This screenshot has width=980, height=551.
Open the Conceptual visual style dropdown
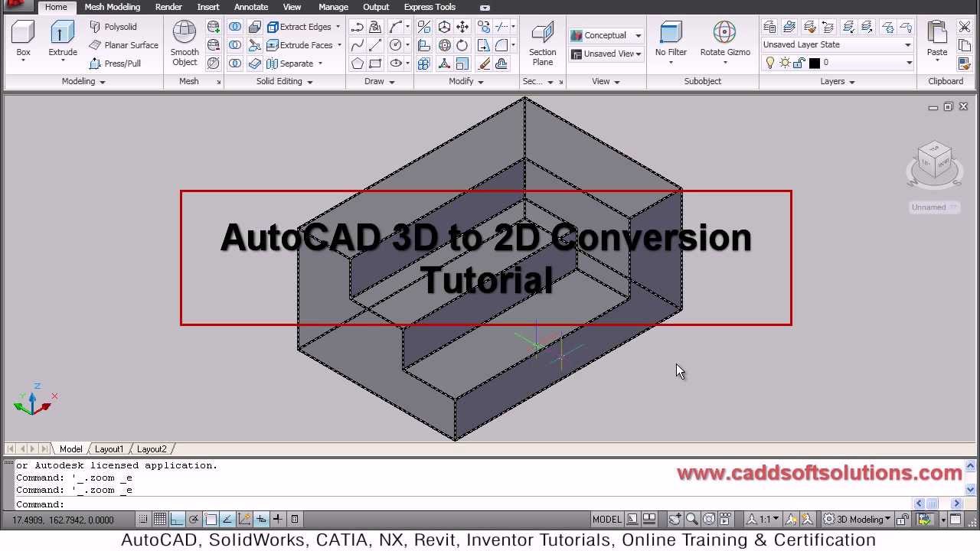click(x=606, y=35)
